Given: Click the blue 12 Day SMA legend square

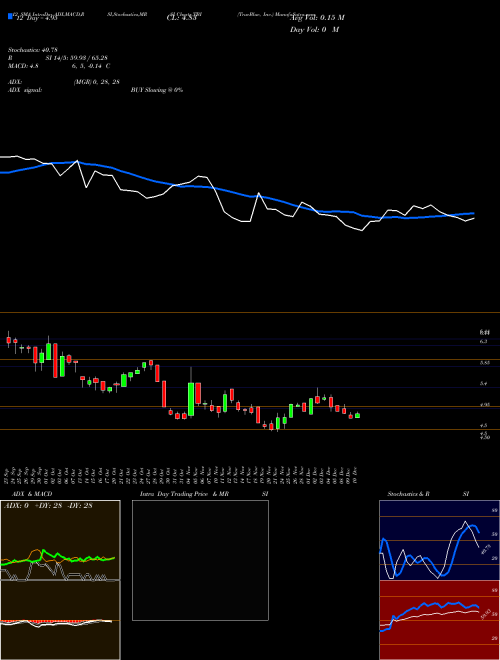Looking at the screenshot, I should pos(10,17).
